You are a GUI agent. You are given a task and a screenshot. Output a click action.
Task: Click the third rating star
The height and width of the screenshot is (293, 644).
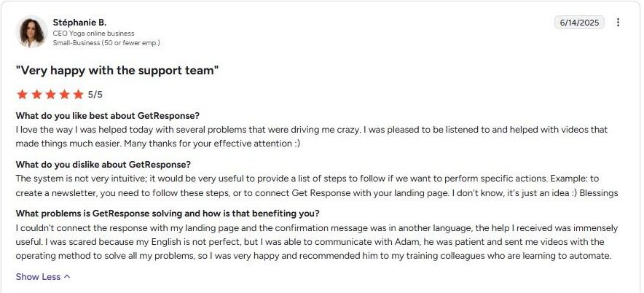pos(50,94)
